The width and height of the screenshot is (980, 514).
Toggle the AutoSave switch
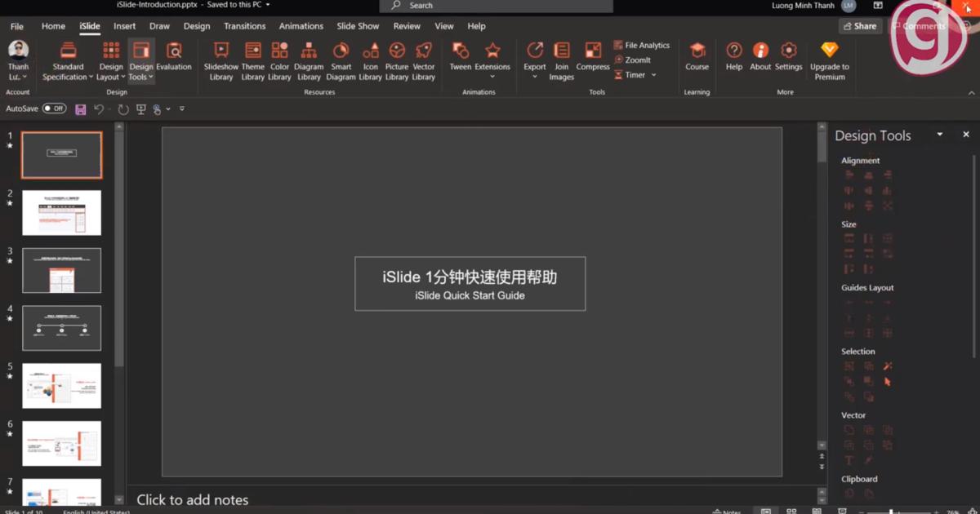[54, 109]
